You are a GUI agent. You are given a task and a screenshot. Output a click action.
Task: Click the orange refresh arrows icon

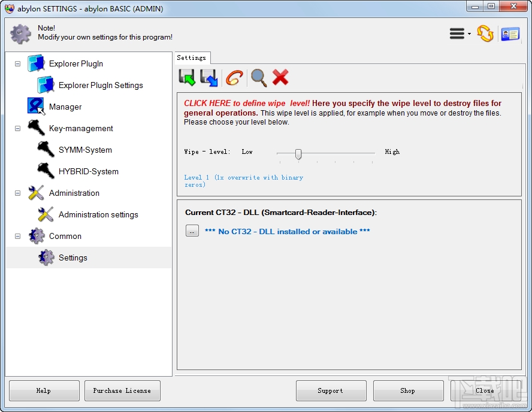[485, 34]
